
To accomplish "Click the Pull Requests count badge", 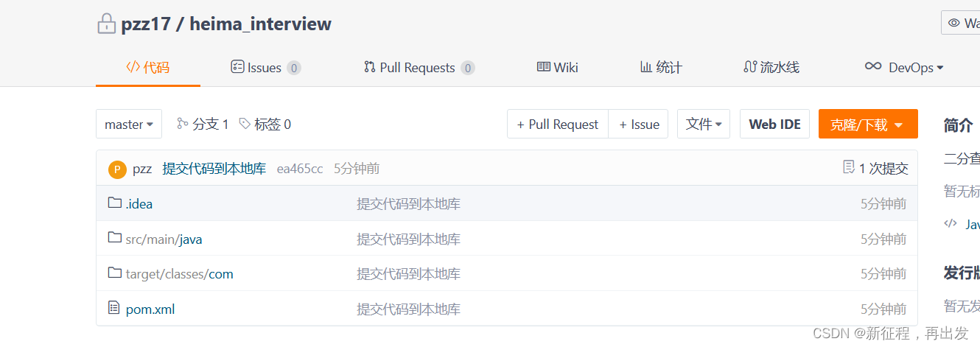I will coord(468,68).
